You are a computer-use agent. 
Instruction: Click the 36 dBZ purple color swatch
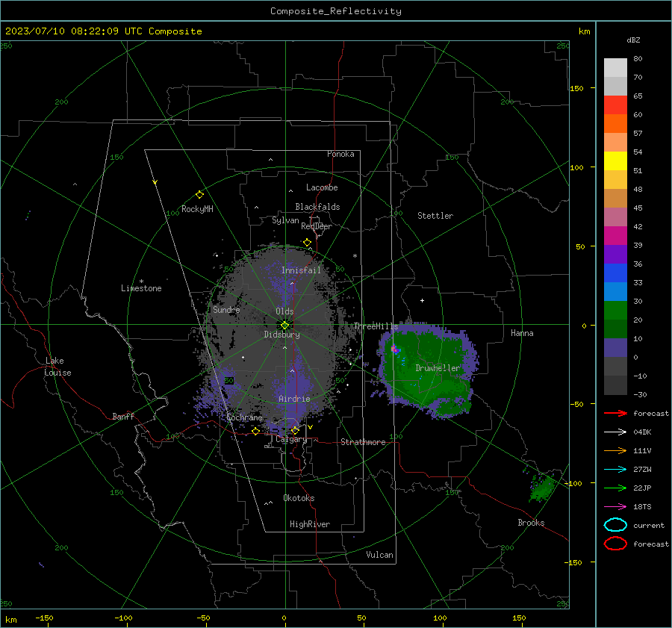(x=615, y=254)
